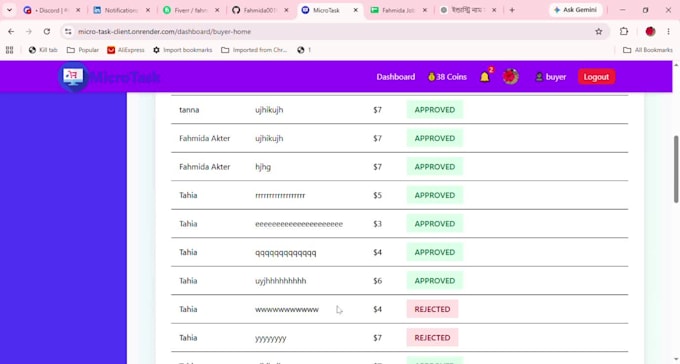Click the user avatar in the purple navbar
Viewport: 680px width, 364px height.
[510, 77]
